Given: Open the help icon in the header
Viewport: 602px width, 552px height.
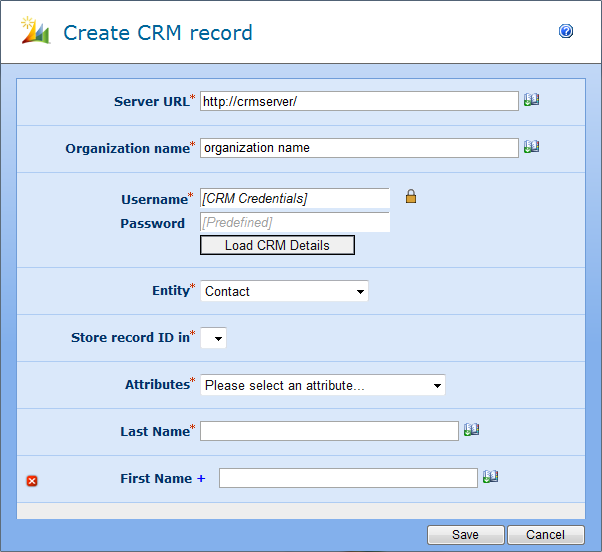Looking at the screenshot, I should tap(566, 32).
